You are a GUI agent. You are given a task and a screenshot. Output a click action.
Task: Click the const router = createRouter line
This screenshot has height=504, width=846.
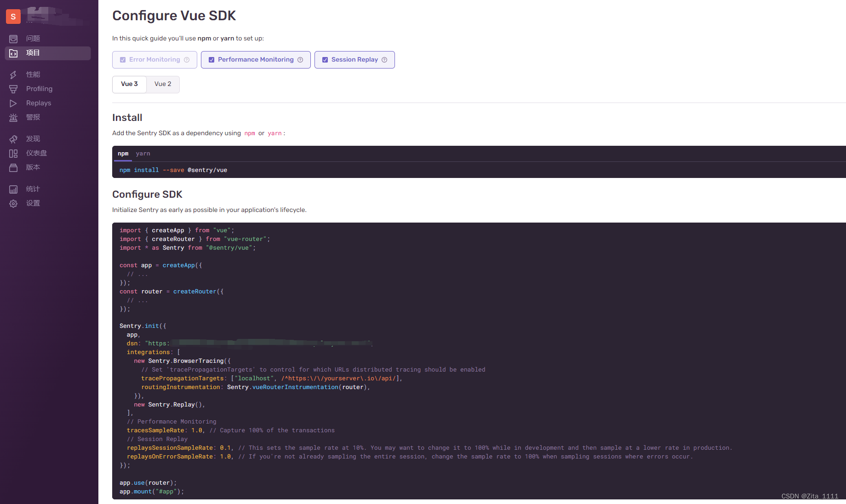tap(171, 292)
